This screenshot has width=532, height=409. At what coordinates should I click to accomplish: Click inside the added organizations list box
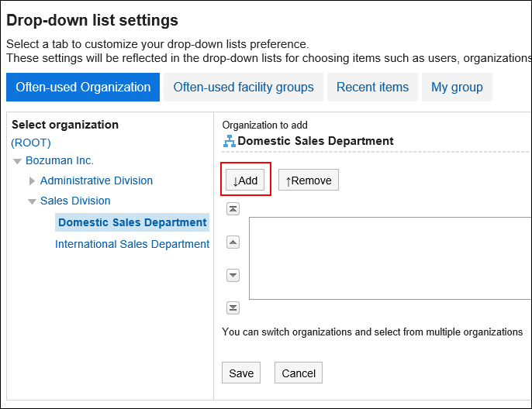tap(390, 258)
